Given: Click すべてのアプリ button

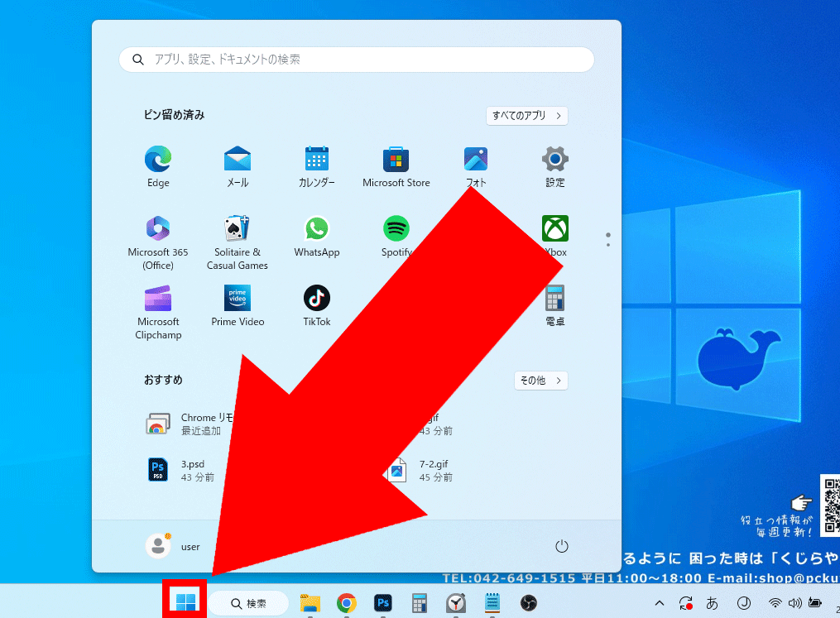Looking at the screenshot, I should [x=526, y=116].
